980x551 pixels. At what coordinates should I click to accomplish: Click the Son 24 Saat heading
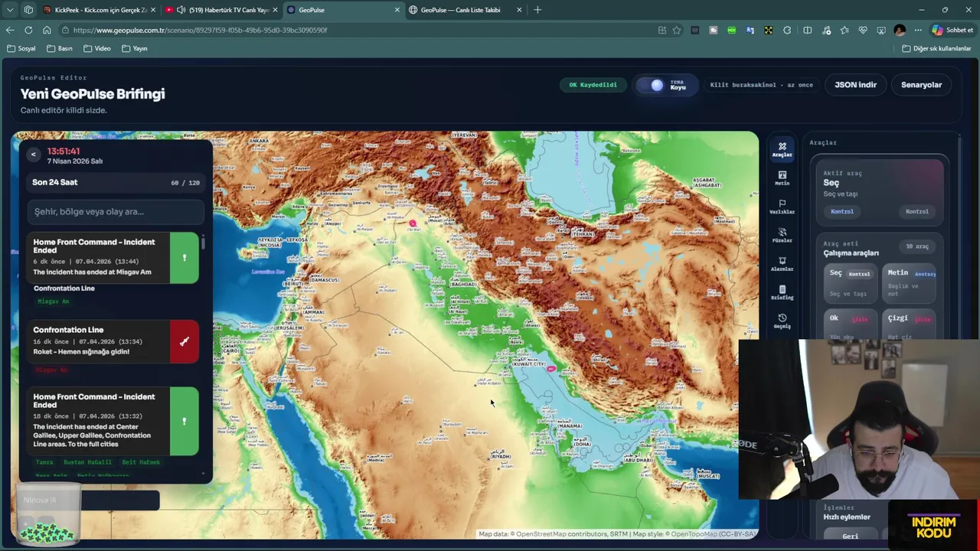point(54,182)
